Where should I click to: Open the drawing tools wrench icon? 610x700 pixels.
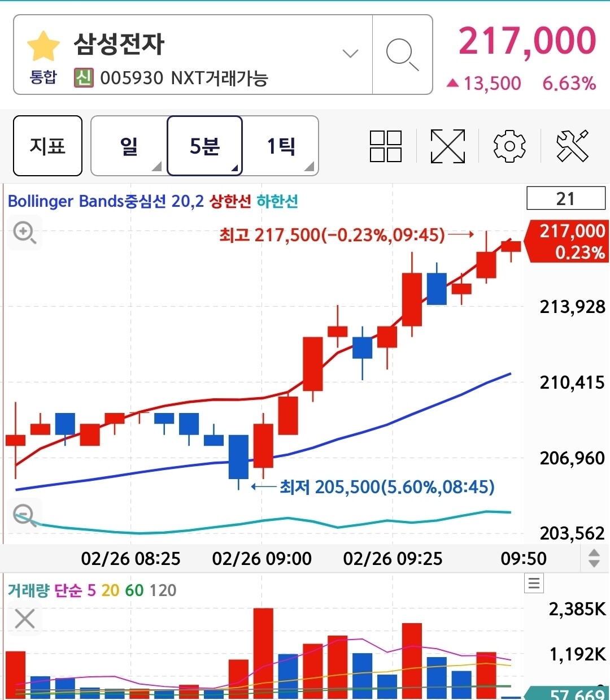tap(572, 146)
